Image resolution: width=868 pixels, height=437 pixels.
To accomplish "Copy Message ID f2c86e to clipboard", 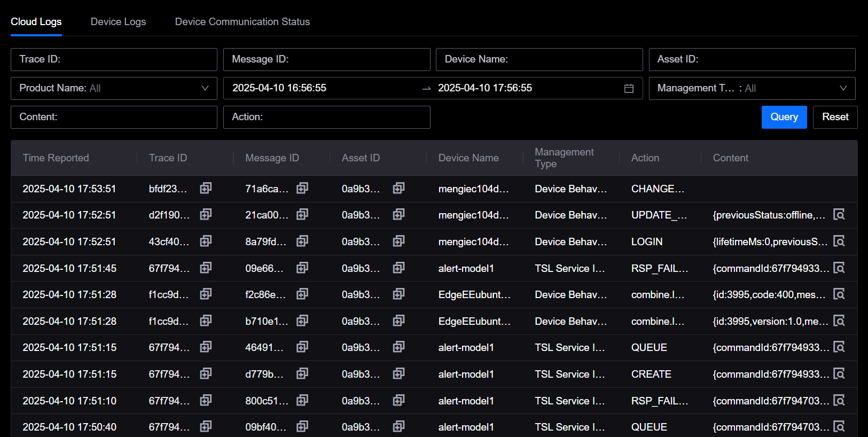I will click(302, 294).
